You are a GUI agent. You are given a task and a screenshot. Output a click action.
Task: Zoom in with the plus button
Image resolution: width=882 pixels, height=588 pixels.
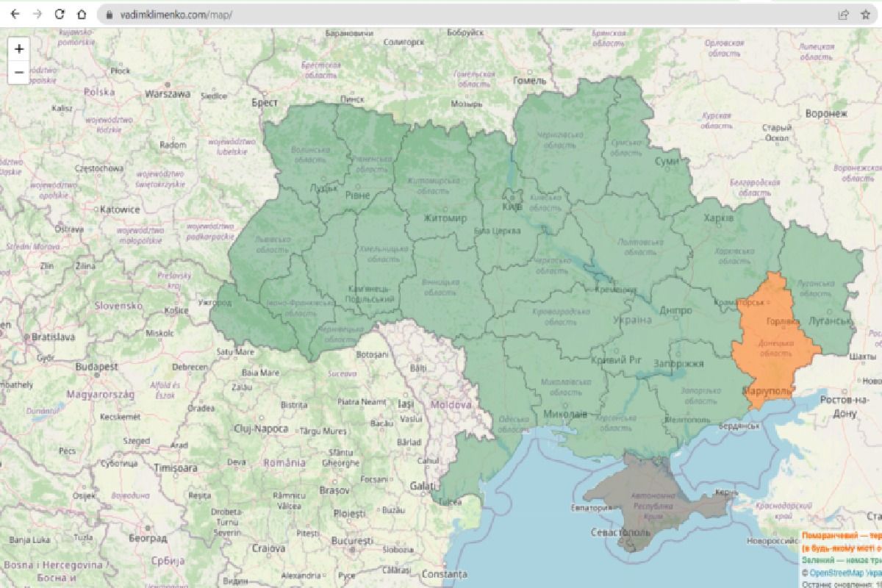[x=19, y=49]
